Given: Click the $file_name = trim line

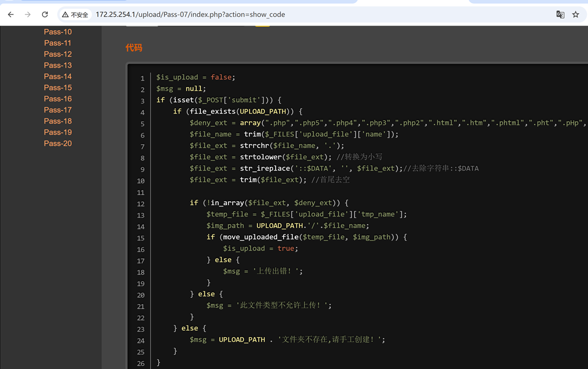Looking at the screenshot, I should [x=294, y=134].
